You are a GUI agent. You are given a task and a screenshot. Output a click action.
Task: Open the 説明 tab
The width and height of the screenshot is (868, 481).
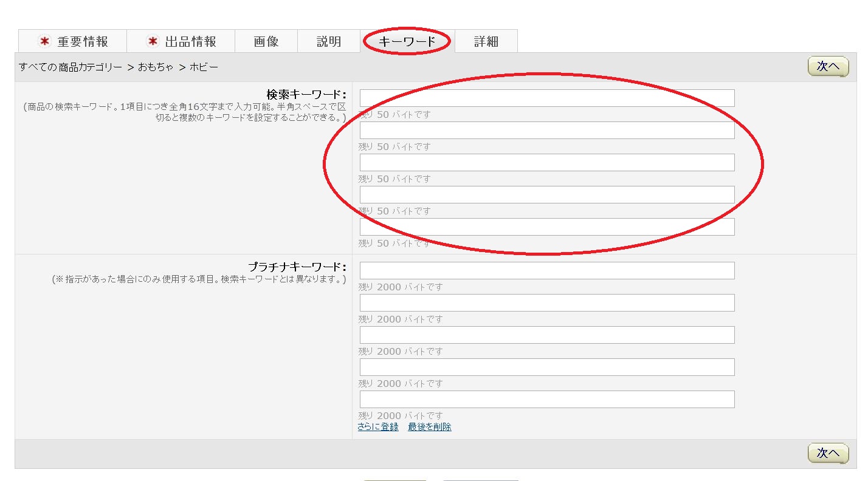[328, 41]
